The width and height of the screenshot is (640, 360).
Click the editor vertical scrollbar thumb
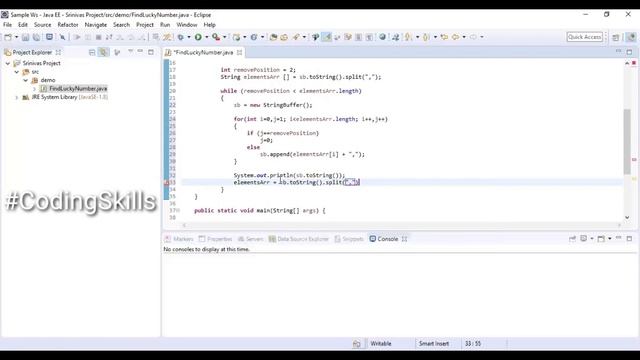point(627,141)
